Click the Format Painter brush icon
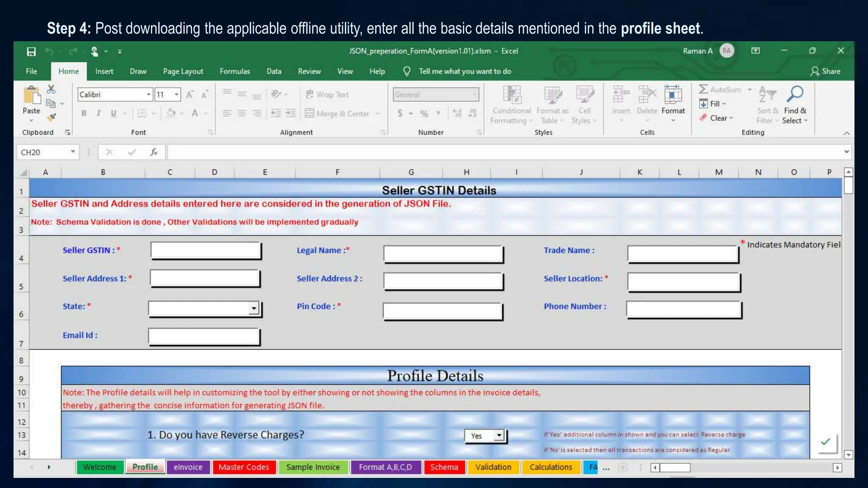The width and height of the screenshot is (868, 488). [x=51, y=117]
